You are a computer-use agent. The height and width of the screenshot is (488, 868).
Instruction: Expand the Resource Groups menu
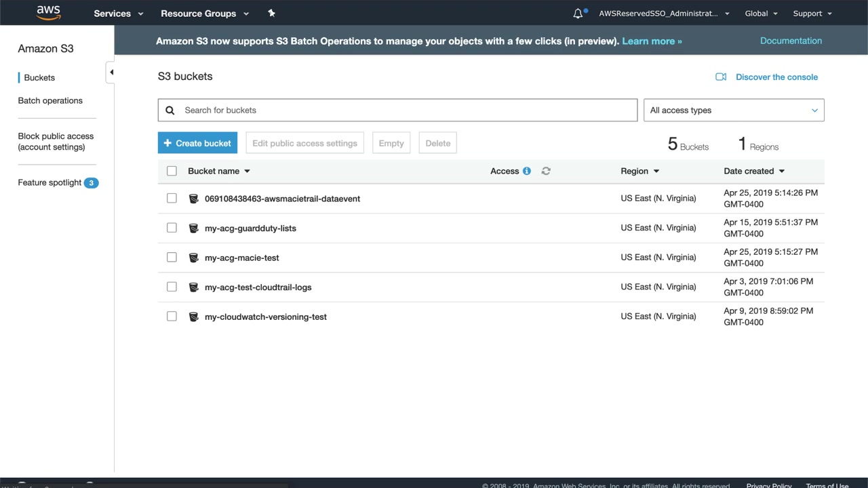click(x=205, y=14)
